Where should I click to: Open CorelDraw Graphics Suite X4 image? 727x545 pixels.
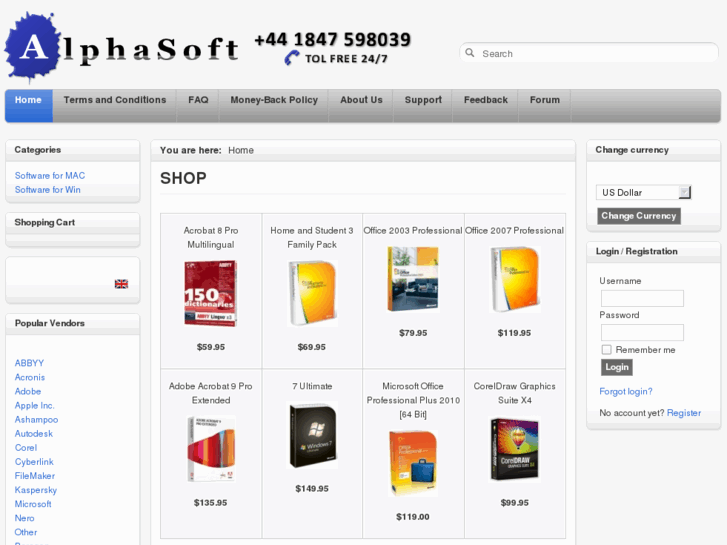pyautogui.click(x=515, y=449)
